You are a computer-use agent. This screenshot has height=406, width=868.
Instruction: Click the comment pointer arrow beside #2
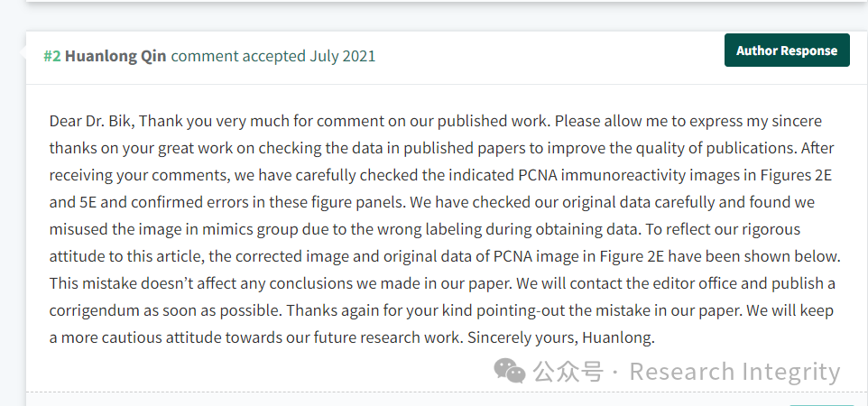pyautogui.click(x=23, y=52)
